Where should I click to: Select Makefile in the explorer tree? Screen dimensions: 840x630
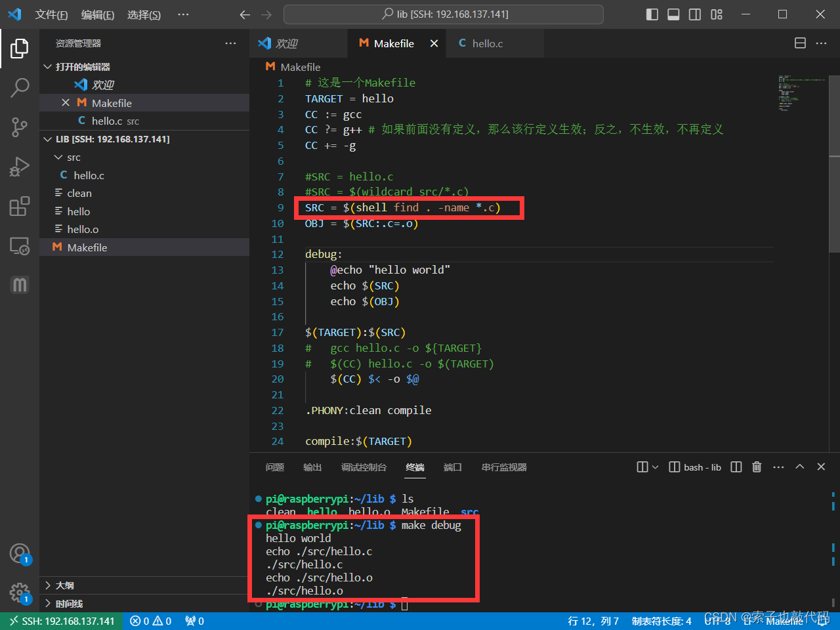click(x=144, y=247)
